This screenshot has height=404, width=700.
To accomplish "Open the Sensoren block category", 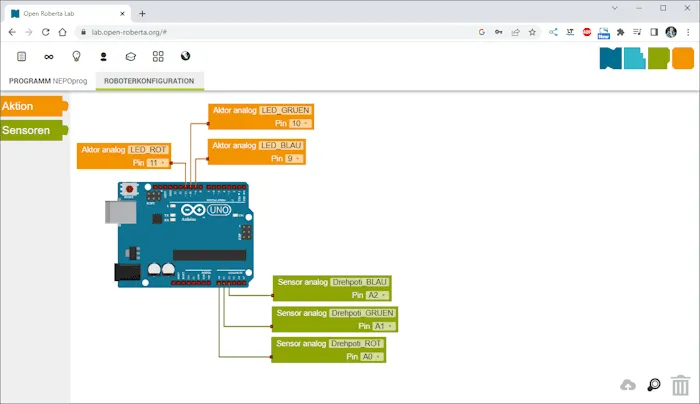I will tap(30, 130).
